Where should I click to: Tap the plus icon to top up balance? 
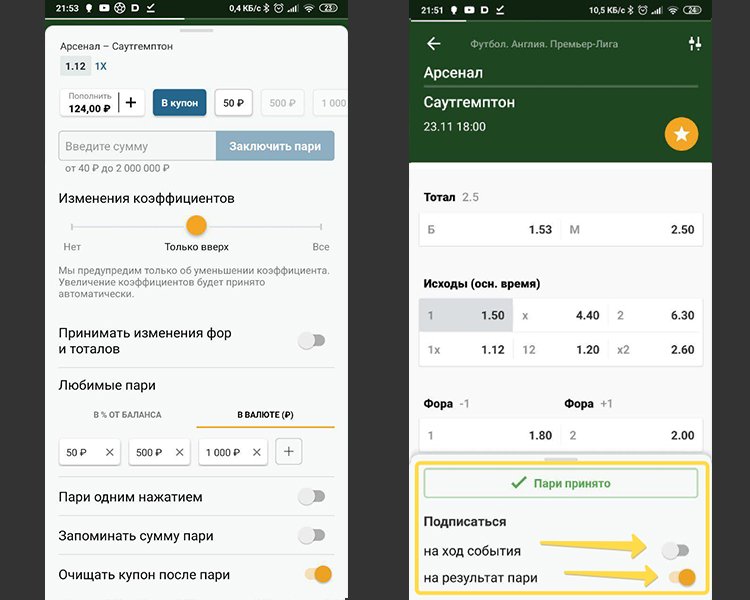(131, 102)
